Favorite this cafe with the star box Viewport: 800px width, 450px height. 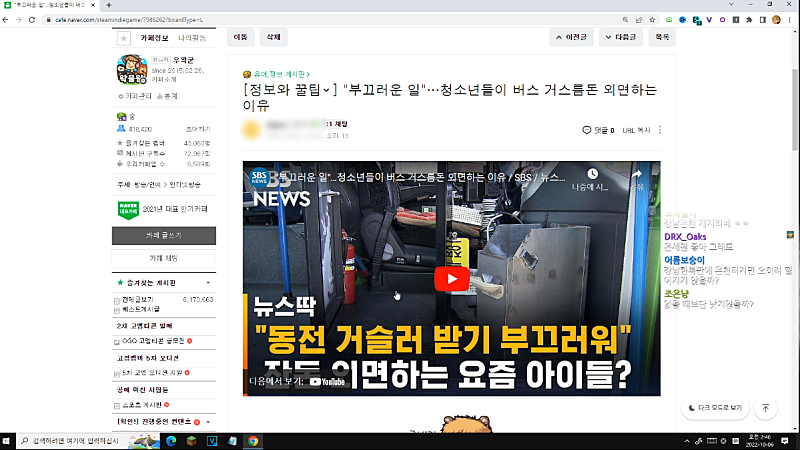pyautogui.click(x=123, y=38)
